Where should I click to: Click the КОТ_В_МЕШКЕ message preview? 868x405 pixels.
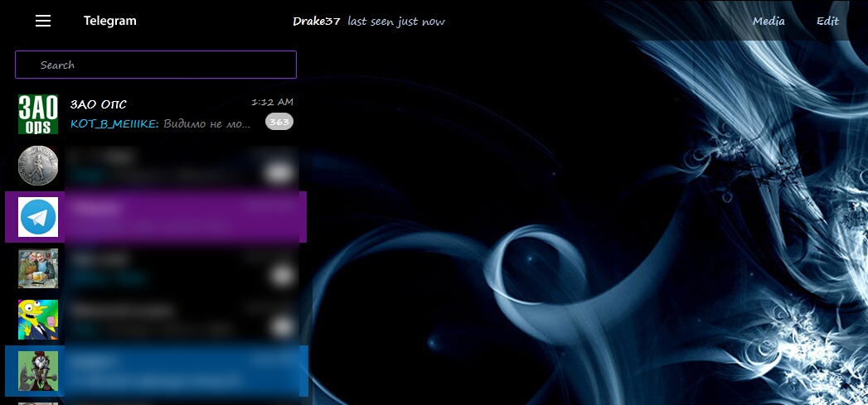click(161, 124)
